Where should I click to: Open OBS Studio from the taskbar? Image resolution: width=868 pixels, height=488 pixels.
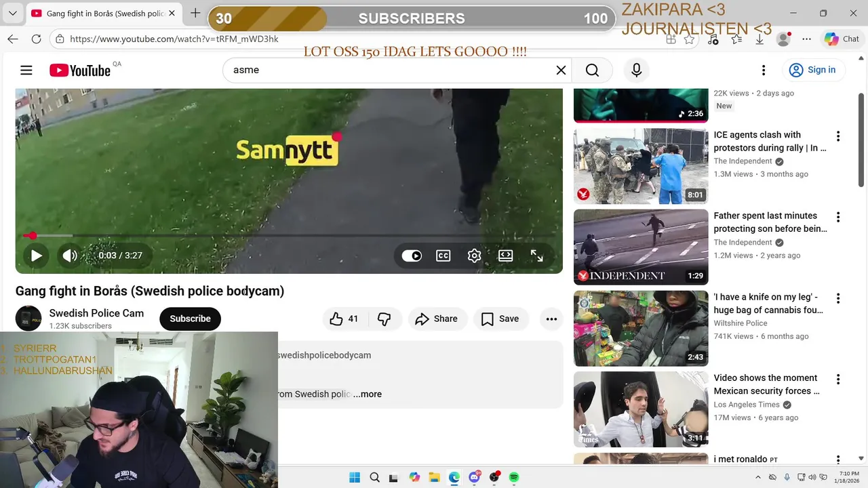click(x=494, y=477)
